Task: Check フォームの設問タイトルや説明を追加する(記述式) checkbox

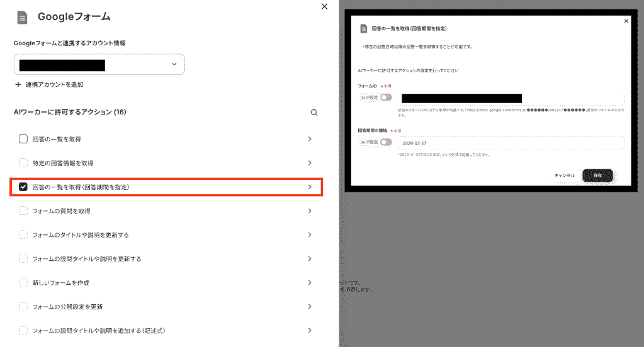Action: point(23,331)
